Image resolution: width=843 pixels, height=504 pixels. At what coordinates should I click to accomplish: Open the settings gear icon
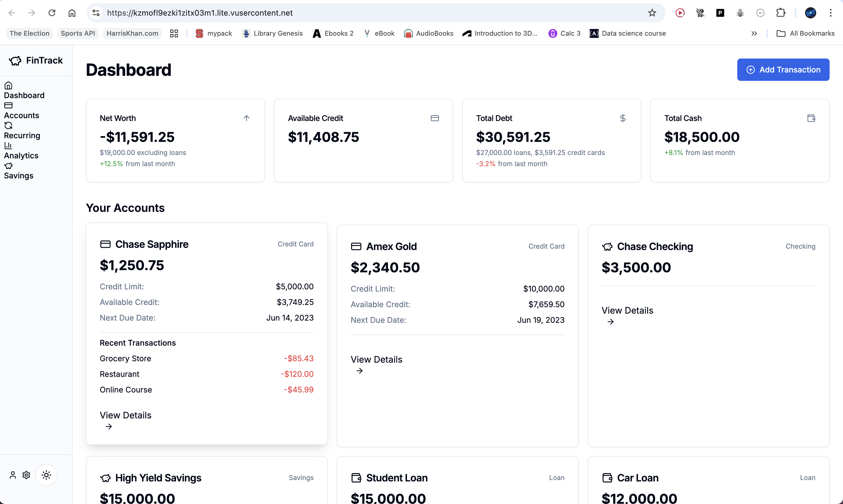(x=26, y=475)
